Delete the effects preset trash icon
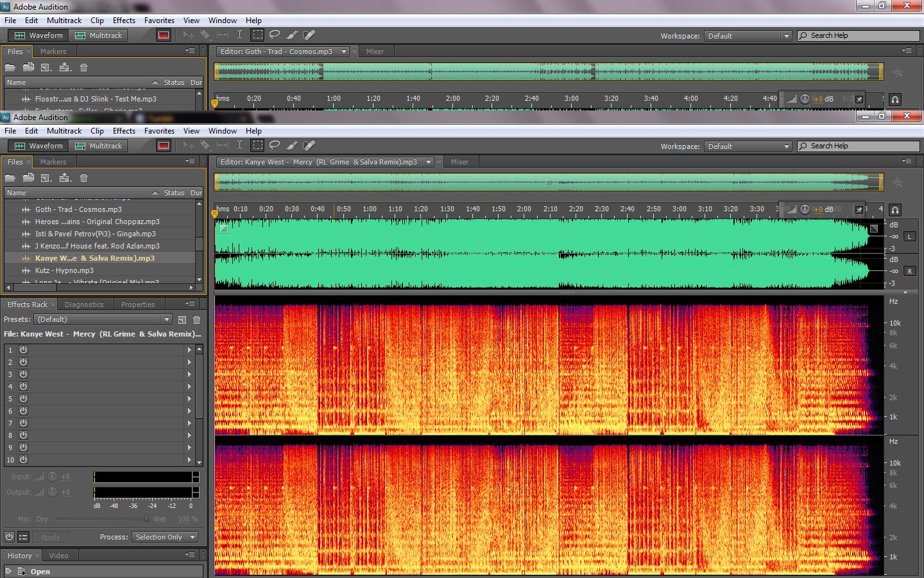Image resolution: width=924 pixels, height=578 pixels. click(196, 319)
